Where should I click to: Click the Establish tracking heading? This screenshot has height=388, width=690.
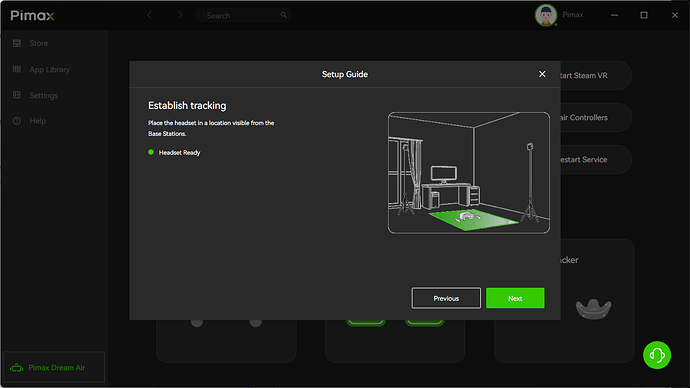pyautogui.click(x=187, y=106)
